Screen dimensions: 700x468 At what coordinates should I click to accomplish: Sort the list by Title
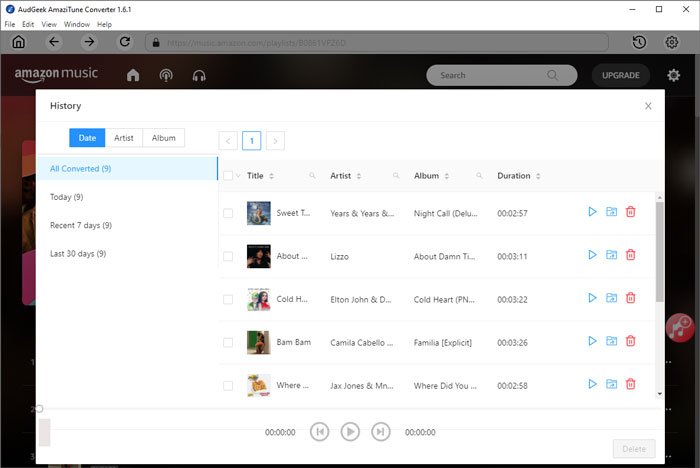pyautogui.click(x=271, y=176)
